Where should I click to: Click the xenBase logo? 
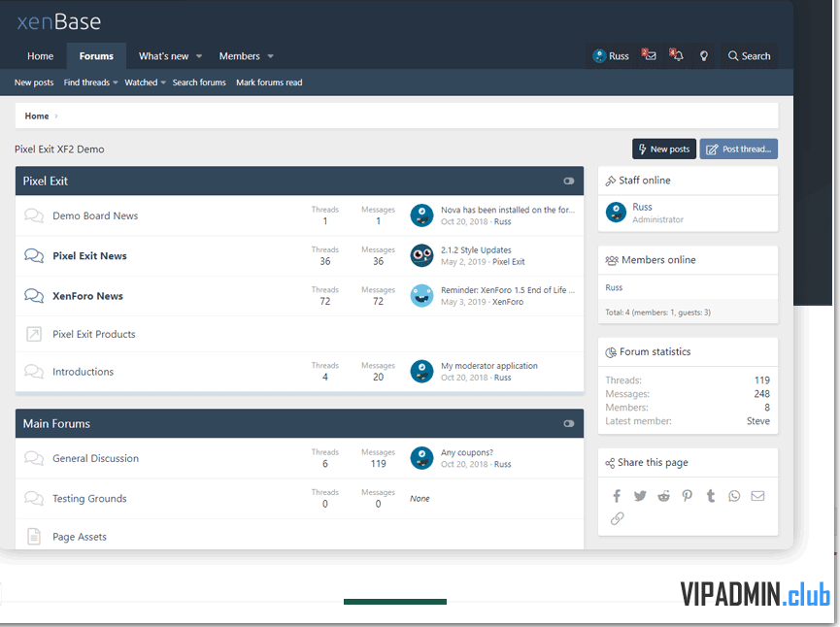tap(59, 22)
